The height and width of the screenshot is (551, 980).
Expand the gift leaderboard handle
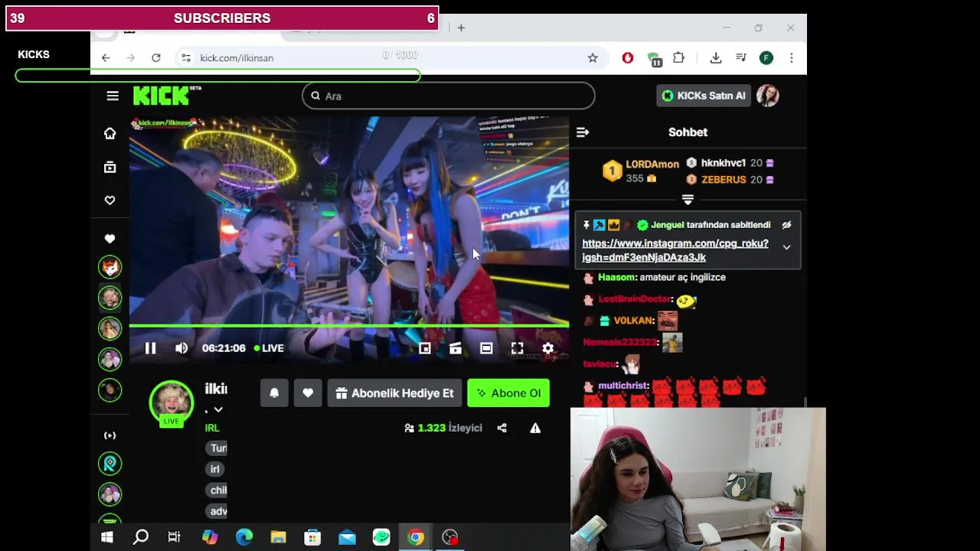(x=688, y=200)
